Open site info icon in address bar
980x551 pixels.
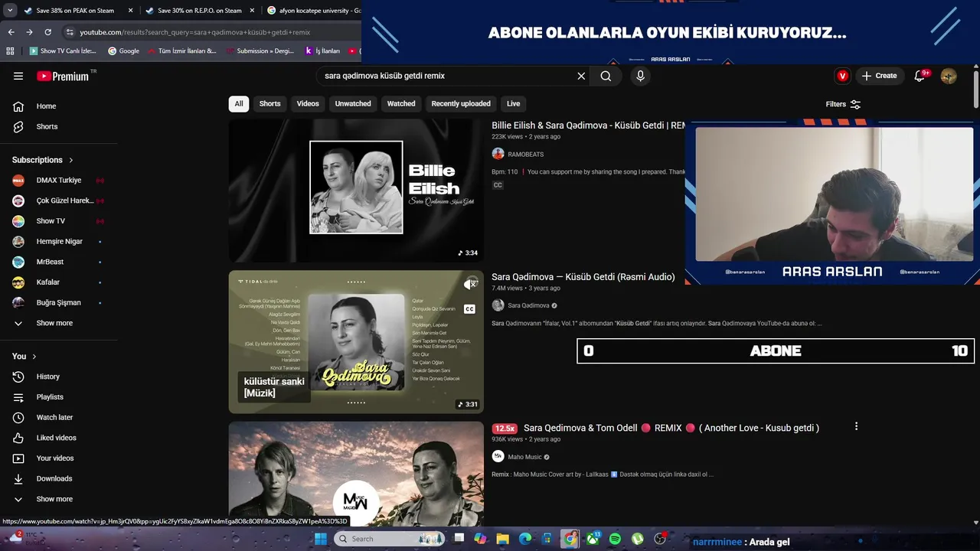pyautogui.click(x=70, y=32)
